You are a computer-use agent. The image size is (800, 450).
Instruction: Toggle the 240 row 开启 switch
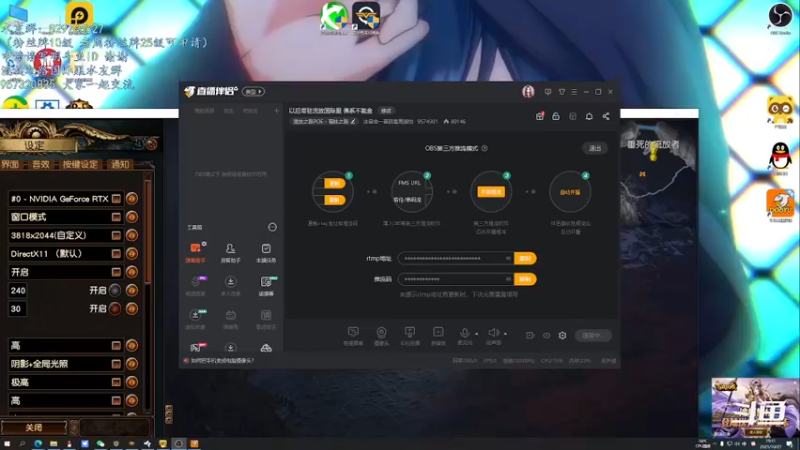[115, 290]
